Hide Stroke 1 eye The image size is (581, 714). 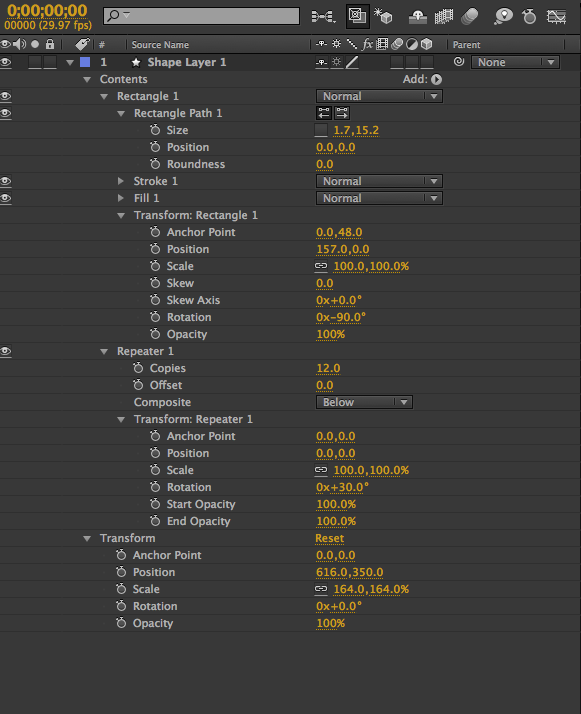5,181
